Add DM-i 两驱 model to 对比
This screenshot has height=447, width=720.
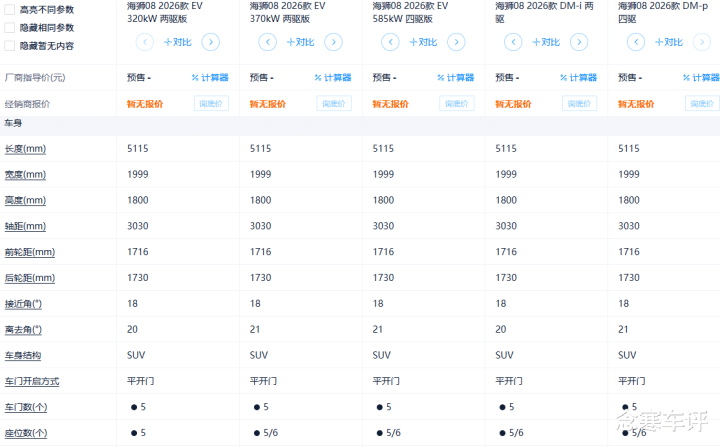(546, 42)
